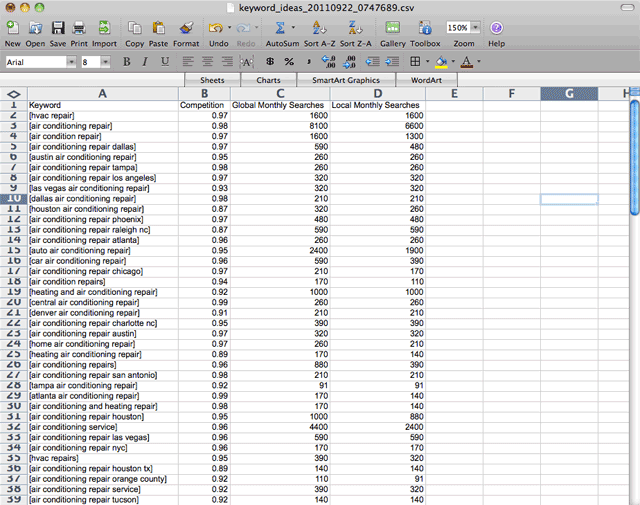Toggle align center
Screen dimensions: 640x505
click(207, 62)
